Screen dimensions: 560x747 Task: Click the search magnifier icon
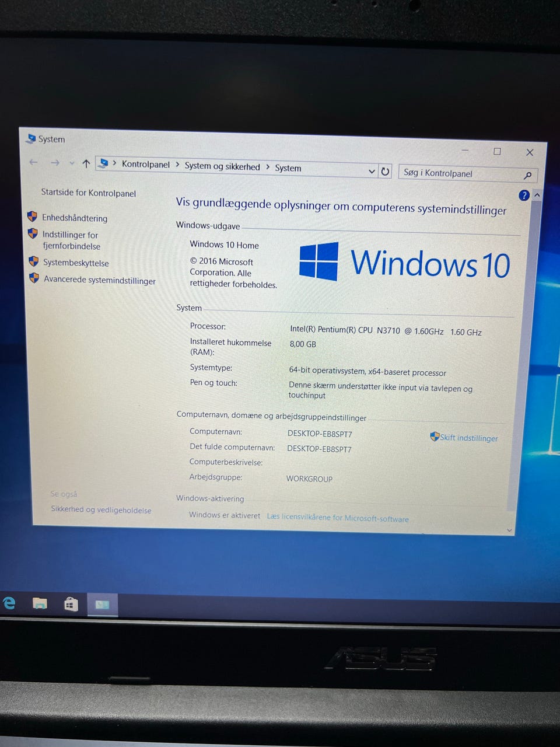[527, 175]
